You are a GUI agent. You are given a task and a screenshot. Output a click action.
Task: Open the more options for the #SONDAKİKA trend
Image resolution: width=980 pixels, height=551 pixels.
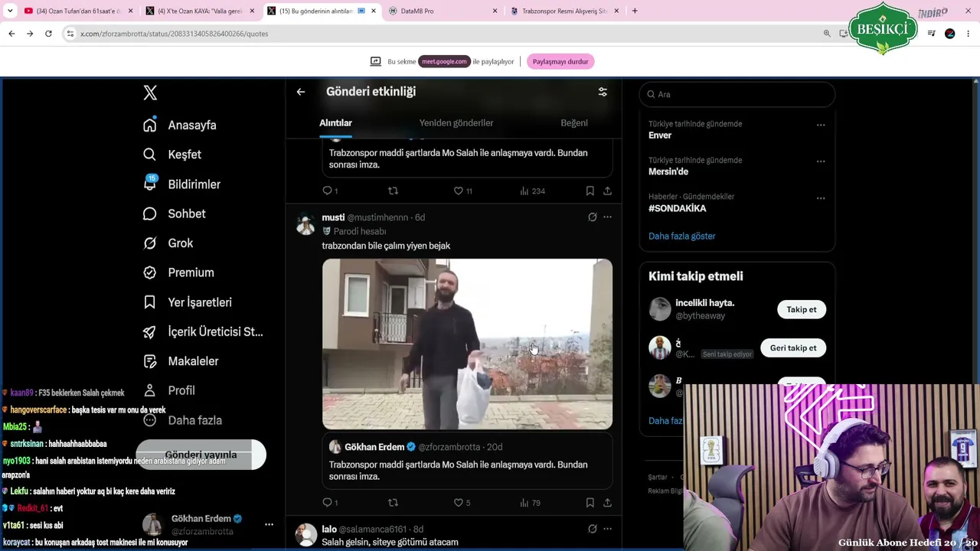[x=821, y=197]
